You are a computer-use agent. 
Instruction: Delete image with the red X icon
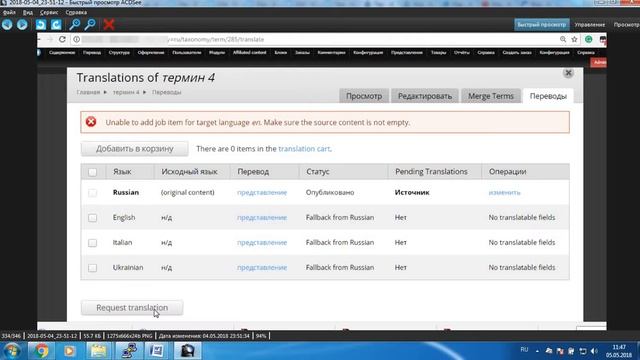tap(109, 24)
